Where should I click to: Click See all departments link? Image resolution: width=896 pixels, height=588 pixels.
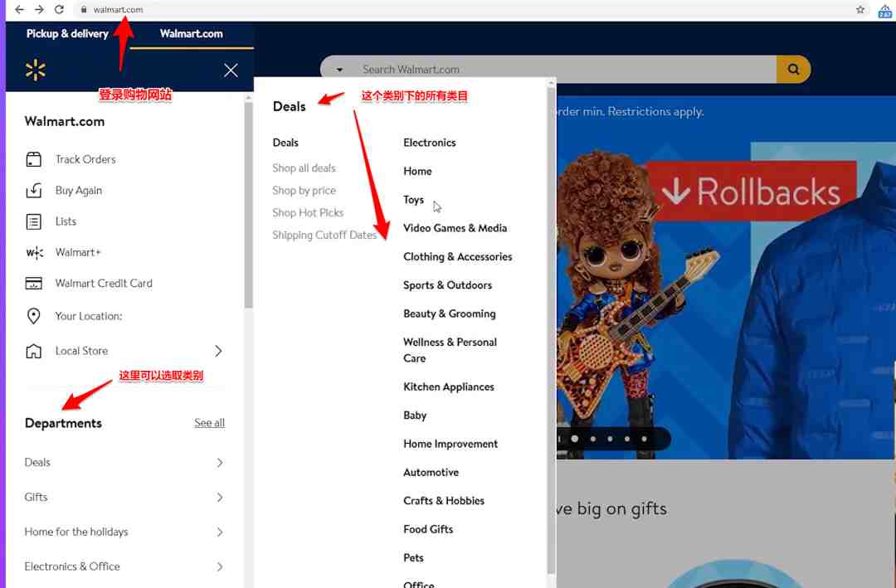209,423
